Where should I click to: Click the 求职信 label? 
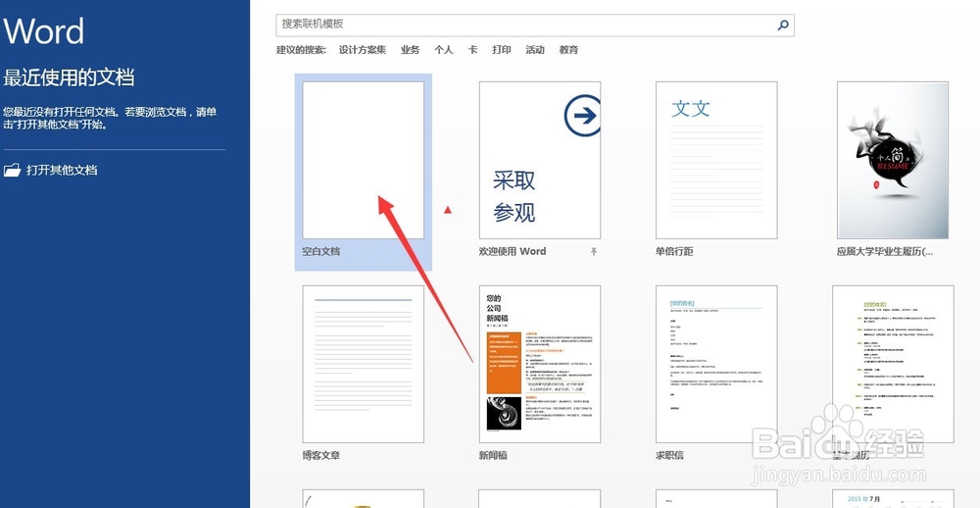coord(669,455)
